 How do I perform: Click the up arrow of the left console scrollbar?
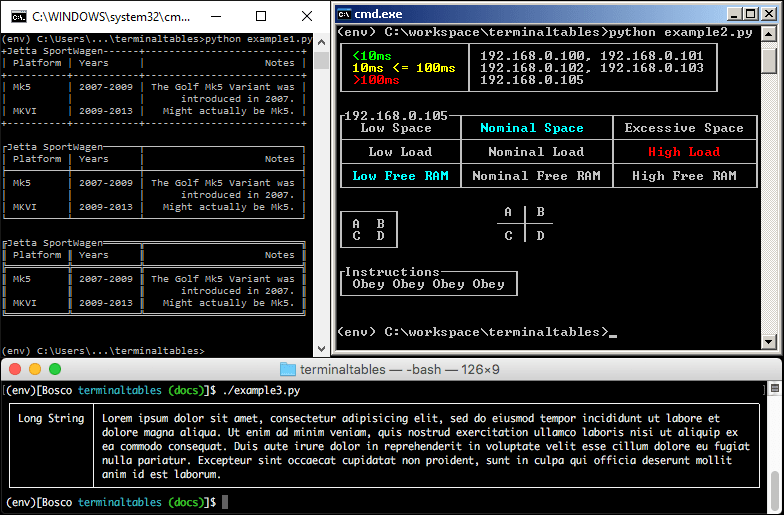pos(321,42)
